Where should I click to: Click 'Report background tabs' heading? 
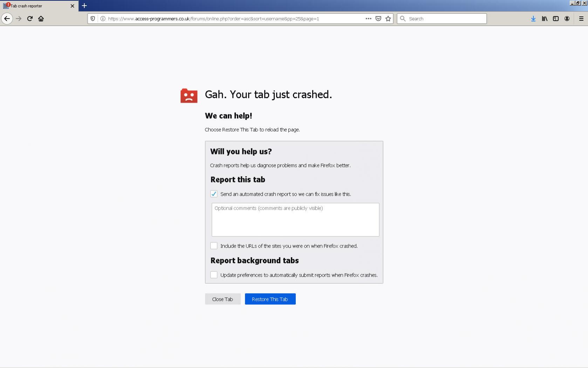point(255,260)
